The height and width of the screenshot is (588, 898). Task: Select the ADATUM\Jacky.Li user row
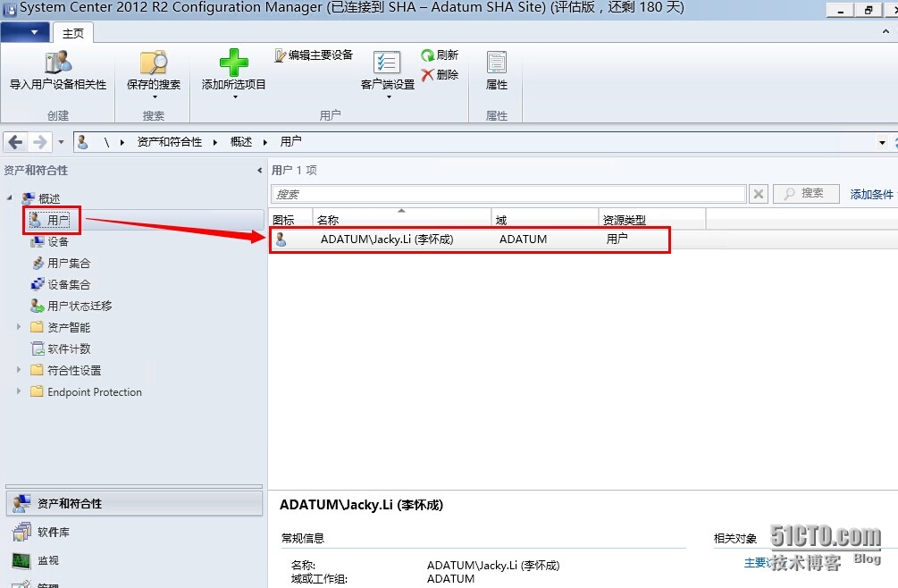pos(470,239)
